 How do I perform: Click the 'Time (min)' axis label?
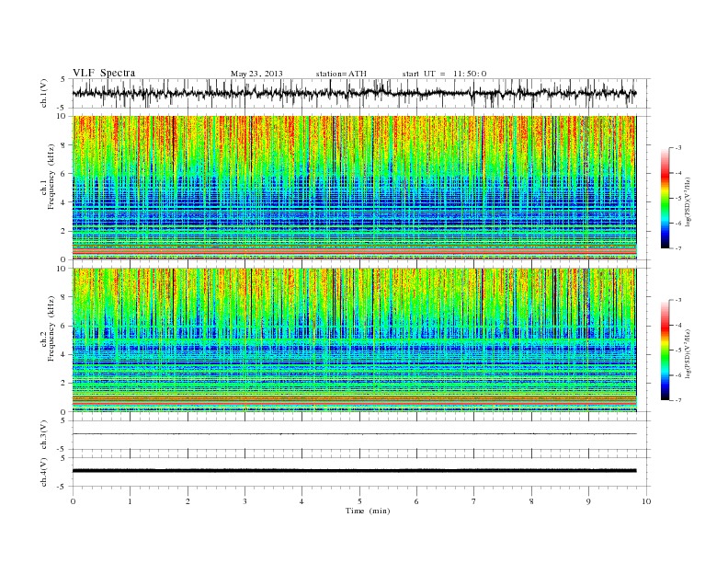coord(368,511)
